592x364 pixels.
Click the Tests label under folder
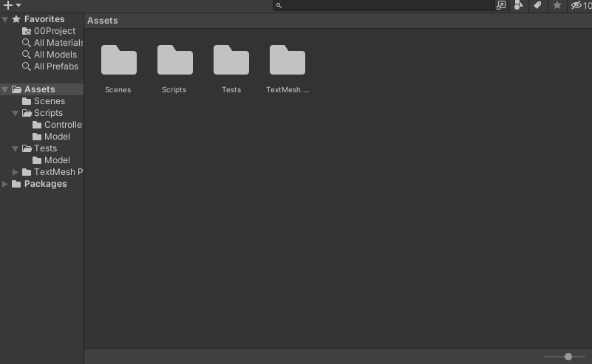(x=231, y=90)
